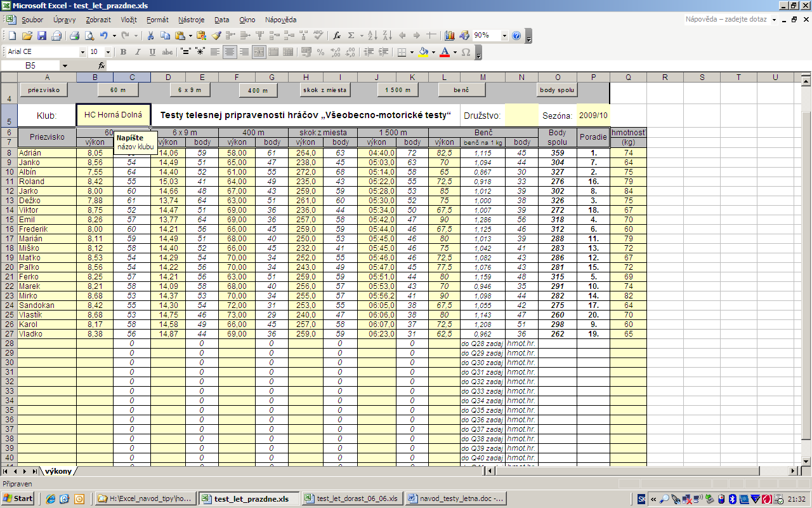Open AutoSum functions dropdown arrow

pyautogui.click(x=360, y=36)
